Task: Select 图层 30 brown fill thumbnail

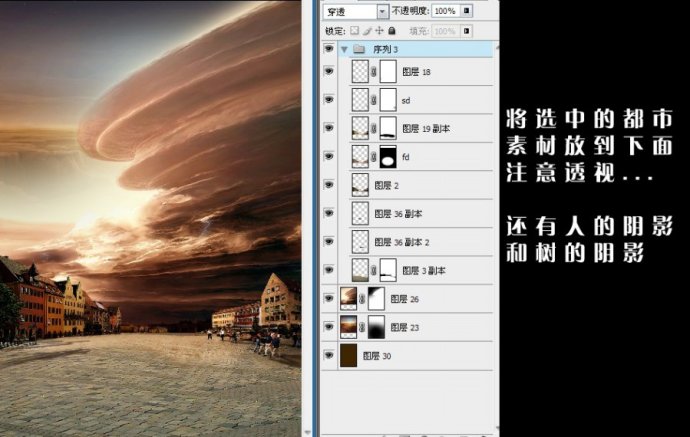Action: tap(349, 356)
